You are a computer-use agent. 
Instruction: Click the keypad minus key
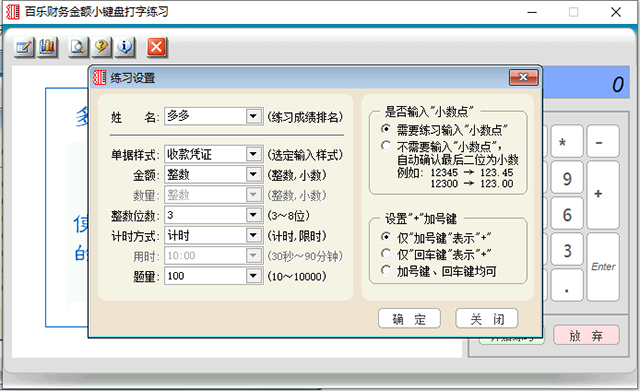click(603, 142)
